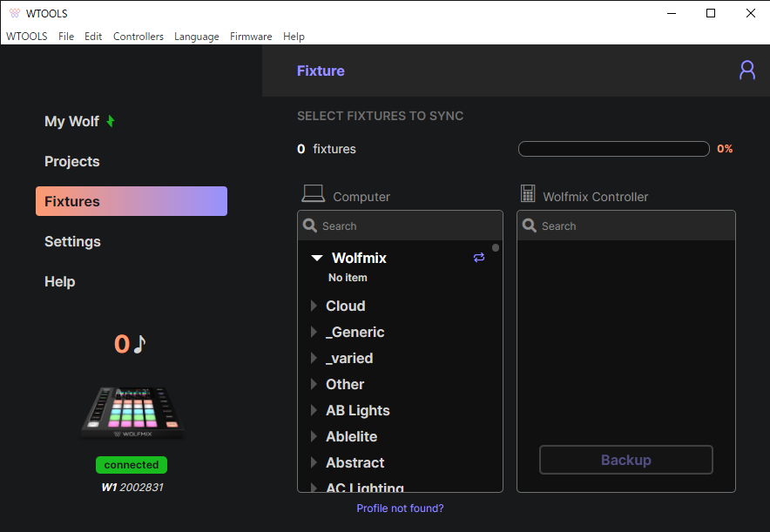Click the music note icon beside the 0
The width and height of the screenshot is (770, 532).
(140, 344)
